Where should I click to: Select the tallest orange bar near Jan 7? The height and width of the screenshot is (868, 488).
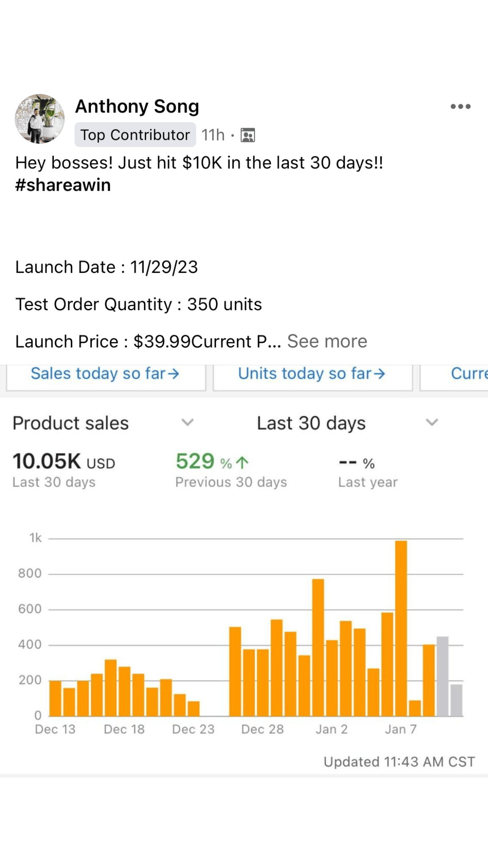tap(401, 627)
